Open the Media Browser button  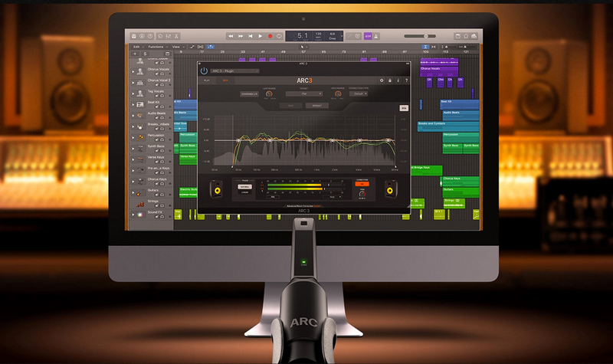[x=474, y=36]
